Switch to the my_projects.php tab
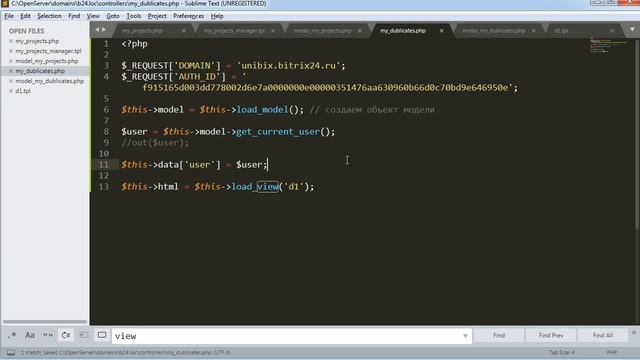The image size is (640, 360). [x=142, y=31]
